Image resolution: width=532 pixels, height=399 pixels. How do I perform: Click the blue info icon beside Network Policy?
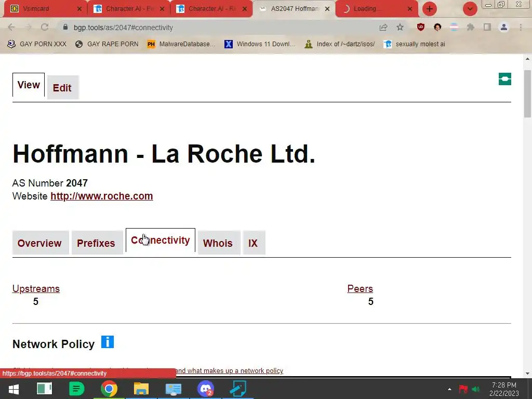(107, 342)
